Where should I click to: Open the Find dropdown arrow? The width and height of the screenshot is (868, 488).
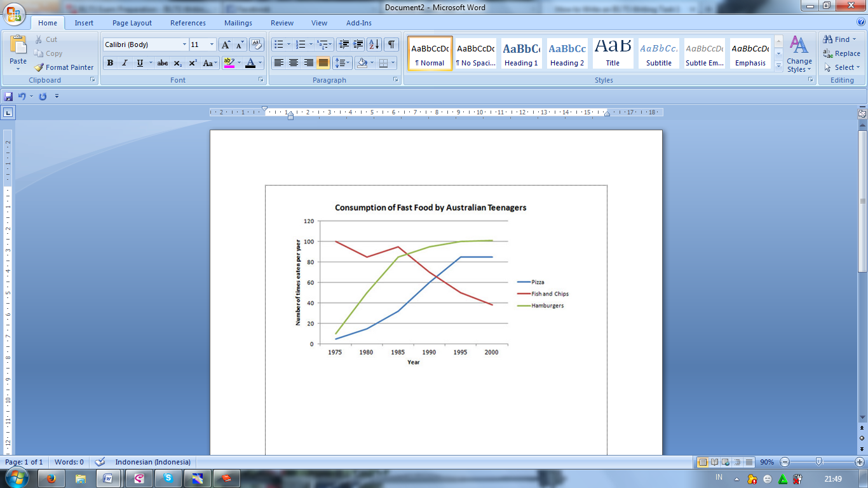pyautogui.click(x=855, y=39)
